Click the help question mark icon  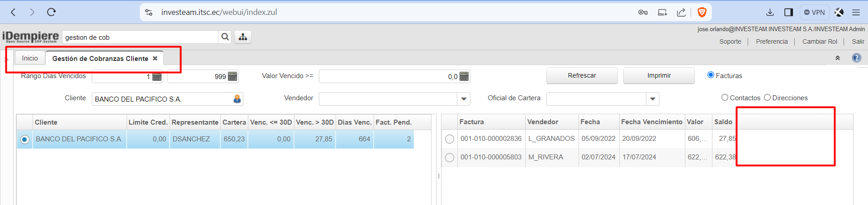[x=856, y=58]
